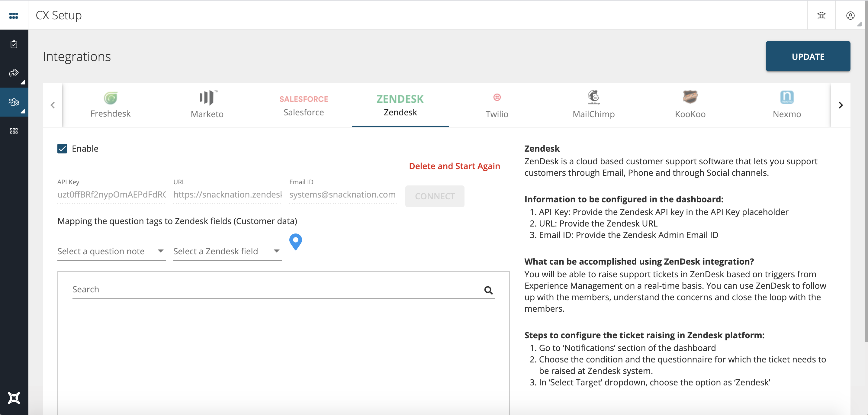Screen dimensions: 868x415
Task: Open the app grid menu icon
Action: pyautogui.click(x=14, y=15)
